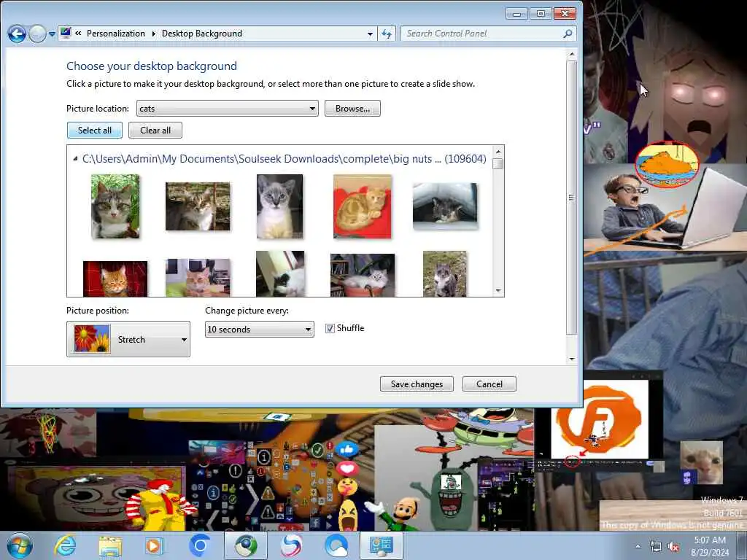Screen dimensions: 747x560
Task: Select the gray cat sitting on ground thumbnail
Action: [445, 274]
